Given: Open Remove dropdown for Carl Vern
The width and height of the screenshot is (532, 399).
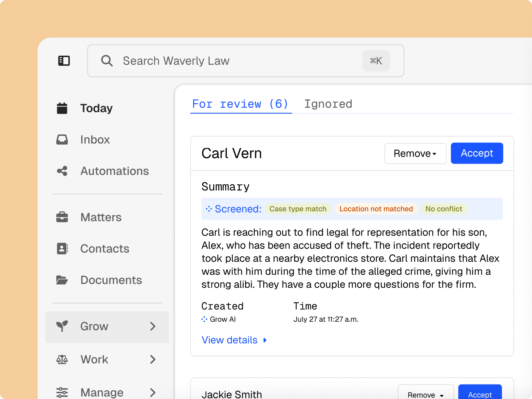Looking at the screenshot, I should tap(415, 154).
